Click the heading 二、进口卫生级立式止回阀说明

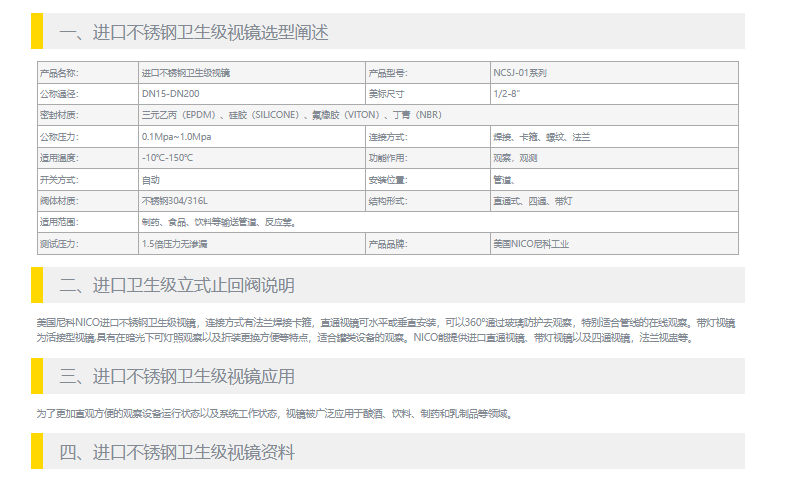point(176,286)
